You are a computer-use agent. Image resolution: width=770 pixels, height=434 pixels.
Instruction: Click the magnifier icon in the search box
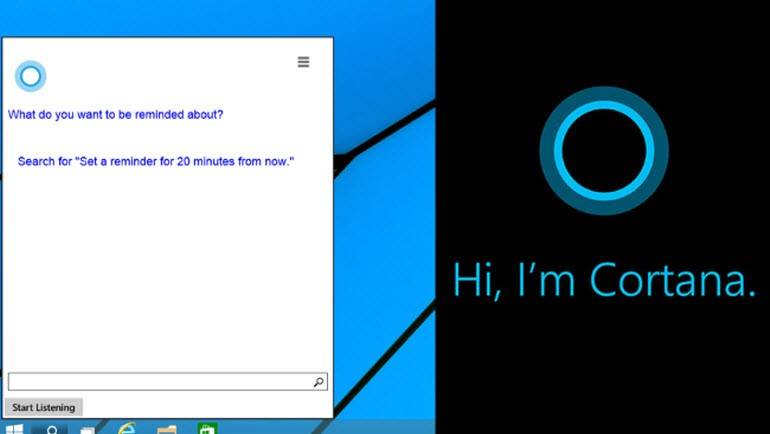[x=319, y=382]
